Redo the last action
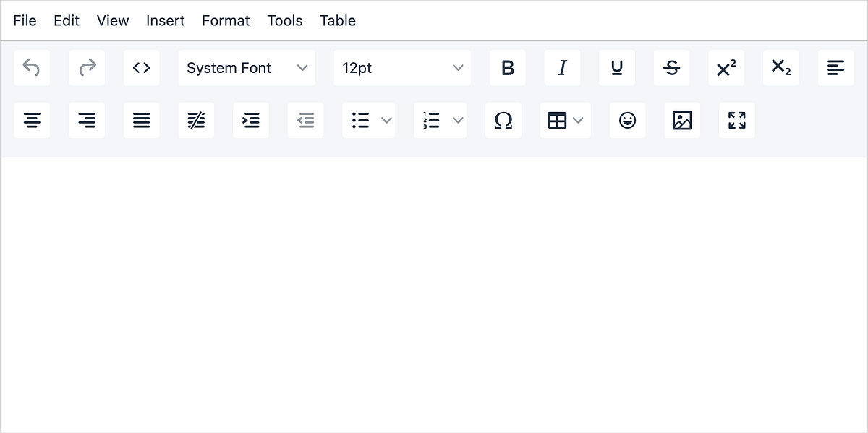The width and height of the screenshot is (868, 433). click(87, 67)
